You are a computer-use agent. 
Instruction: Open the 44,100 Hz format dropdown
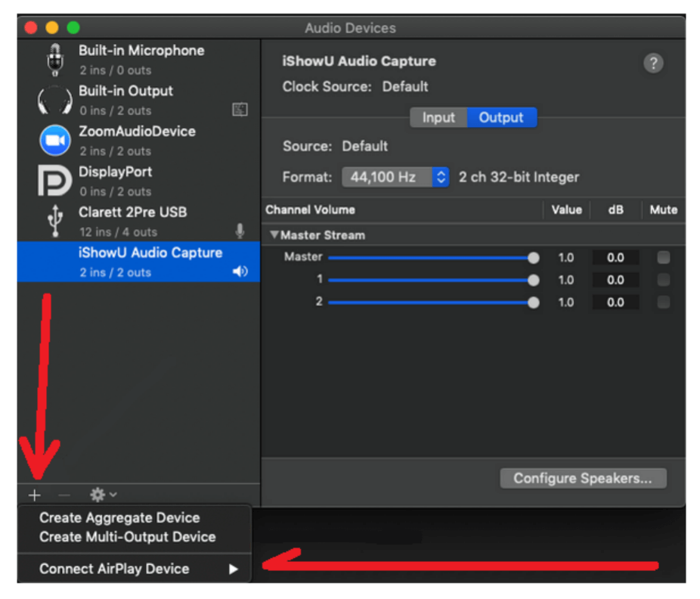(x=395, y=177)
